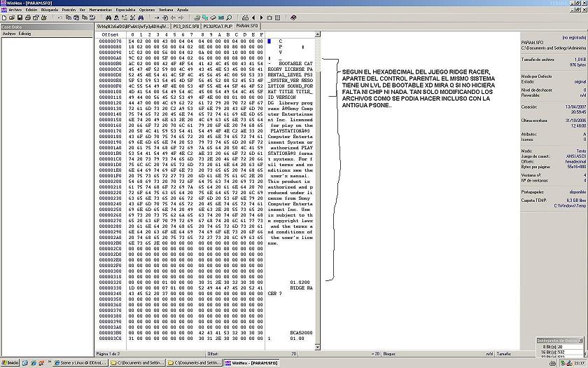Switch to the PS3UPDAT.PUP tab
The width and height of the screenshot is (588, 368).
pyautogui.click(x=218, y=27)
